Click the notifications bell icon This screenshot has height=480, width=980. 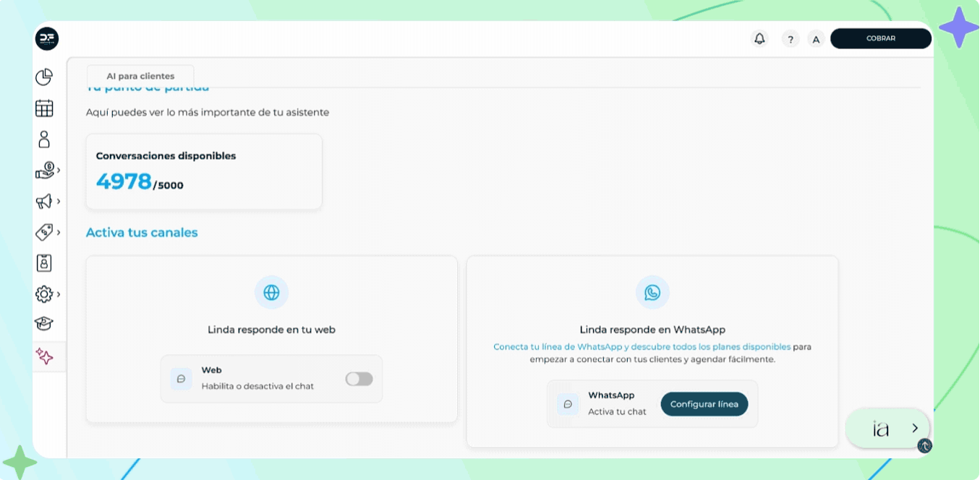759,38
